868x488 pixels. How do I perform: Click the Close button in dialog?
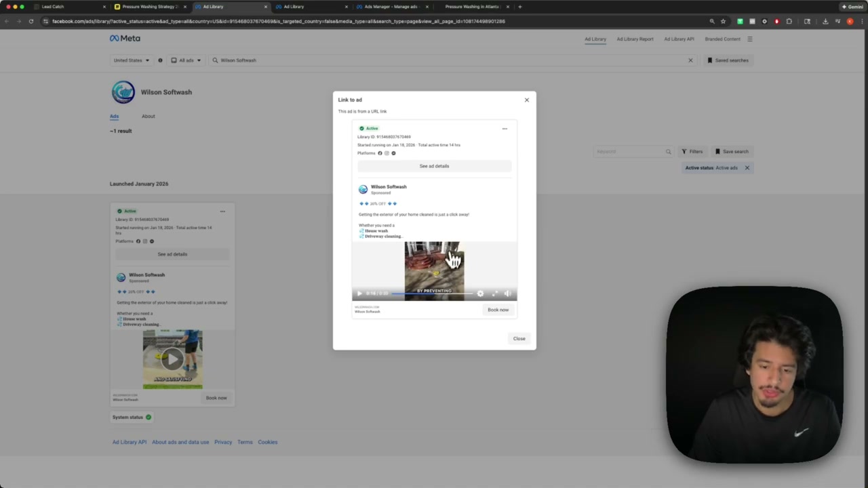click(x=519, y=338)
